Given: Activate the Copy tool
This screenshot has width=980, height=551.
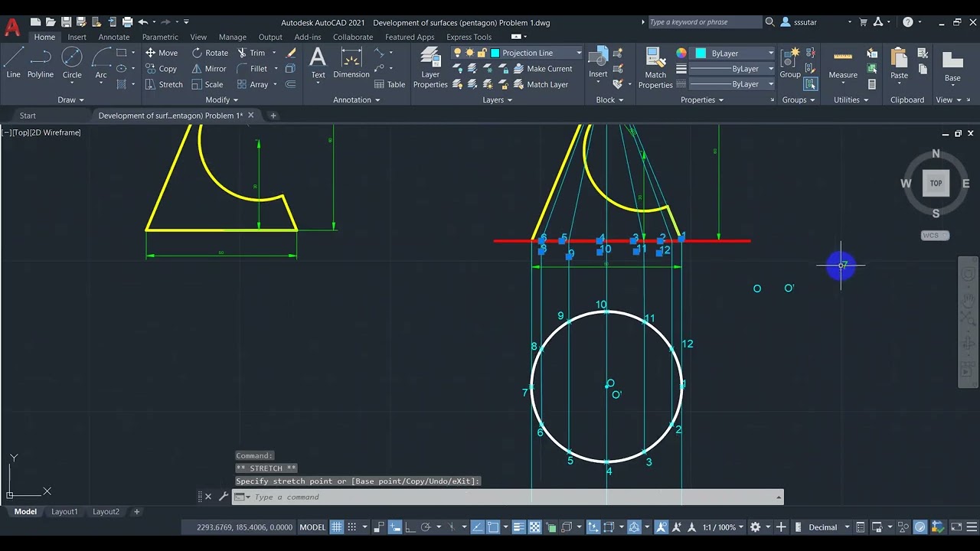Looking at the screenshot, I should click(162, 69).
